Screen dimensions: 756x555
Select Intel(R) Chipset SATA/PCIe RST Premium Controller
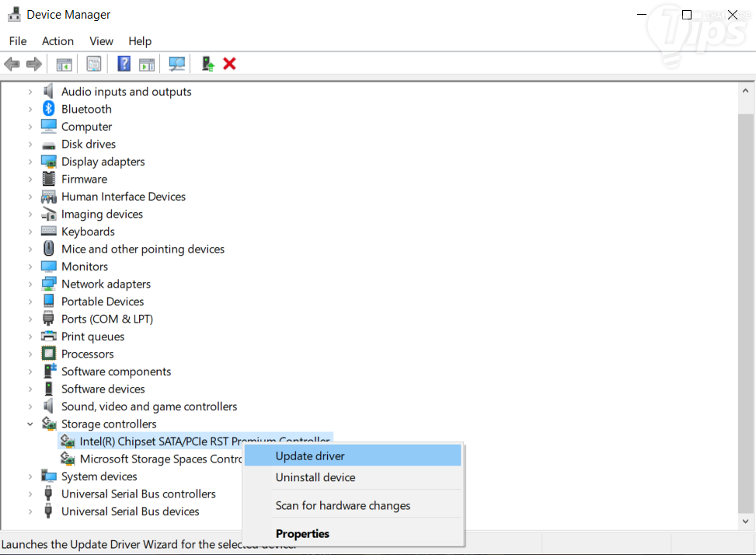(196, 441)
